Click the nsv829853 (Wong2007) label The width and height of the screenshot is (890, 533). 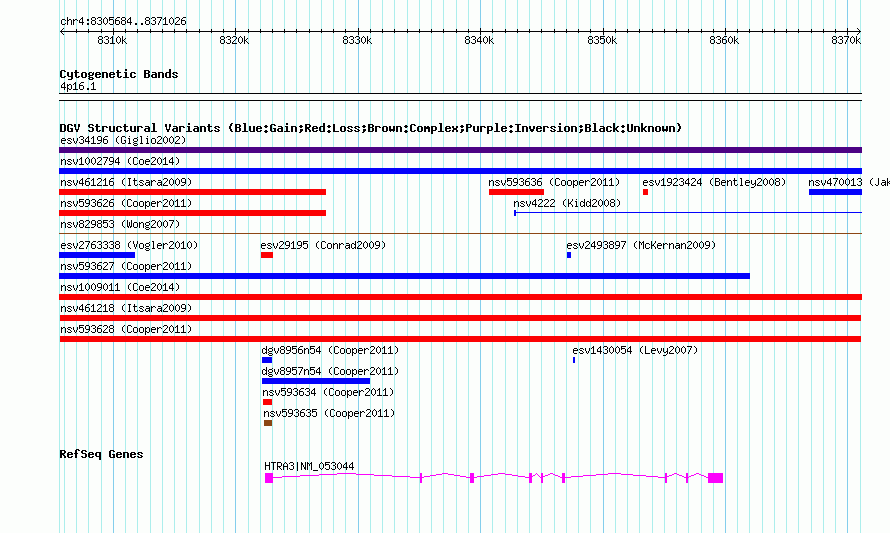[x=120, y=224]
